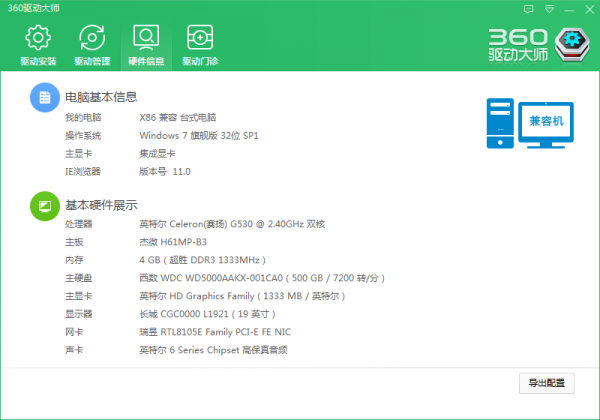Click the blue 电脑基本信息 document icon
600x420 pixels.
pyautogui.click(x=45, y=98)
